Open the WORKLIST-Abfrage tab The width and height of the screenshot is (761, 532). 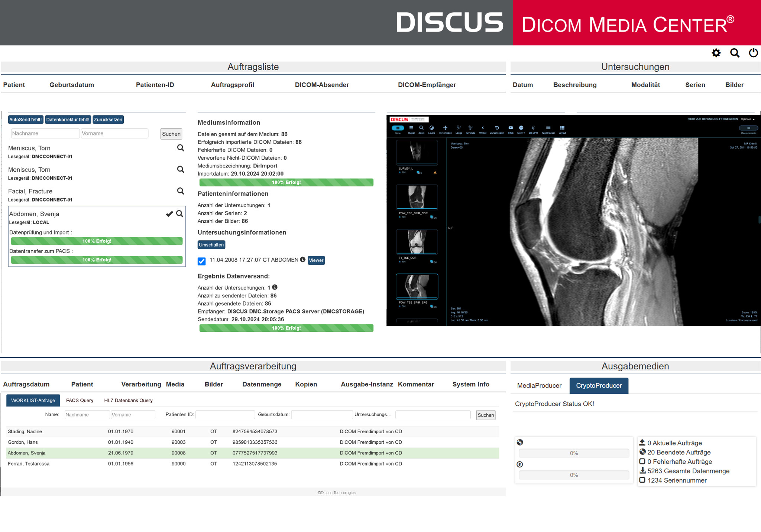[x=33, y=400]
